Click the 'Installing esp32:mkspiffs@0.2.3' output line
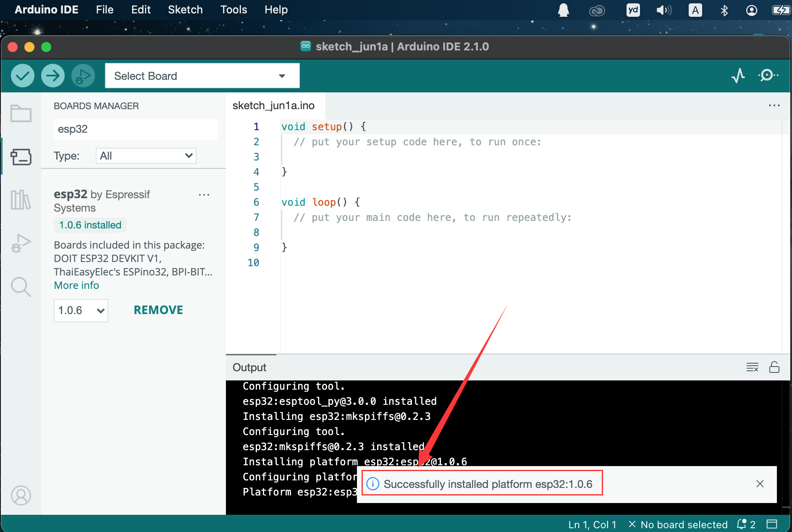Viewport: 792px width, 532px height. click(337, 417)
